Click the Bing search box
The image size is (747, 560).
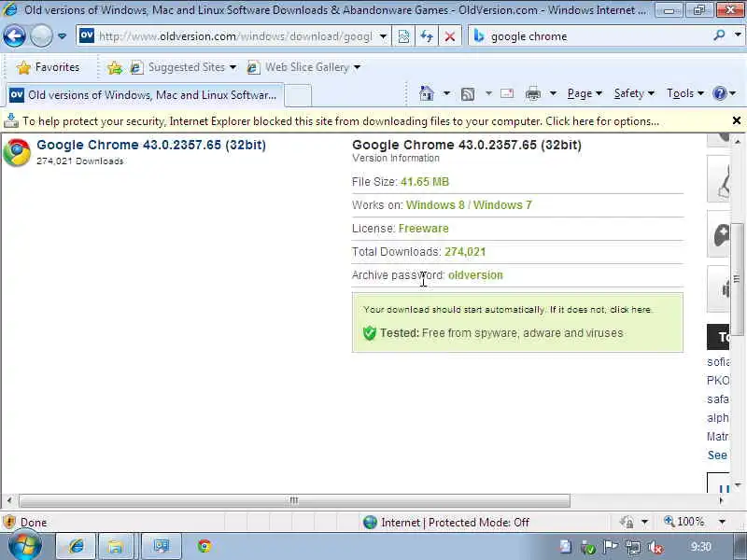[x=591, y=36]
